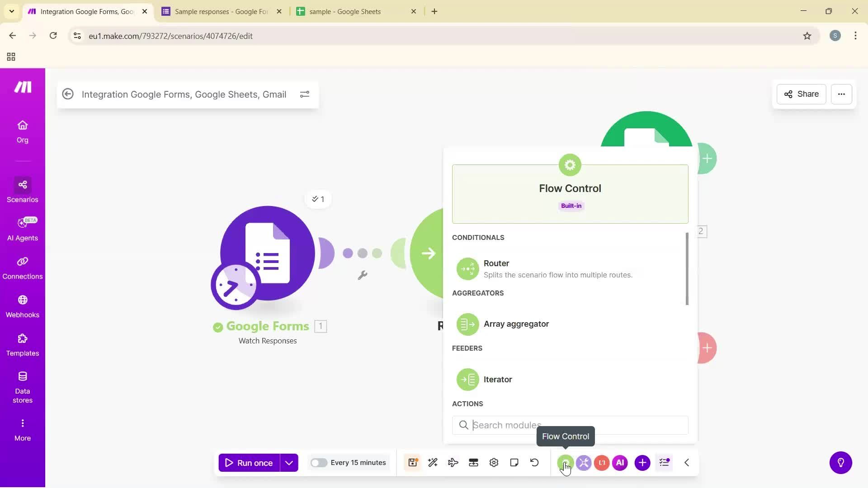
Task: Open the AI modules menu
Action: pos(620,462)
